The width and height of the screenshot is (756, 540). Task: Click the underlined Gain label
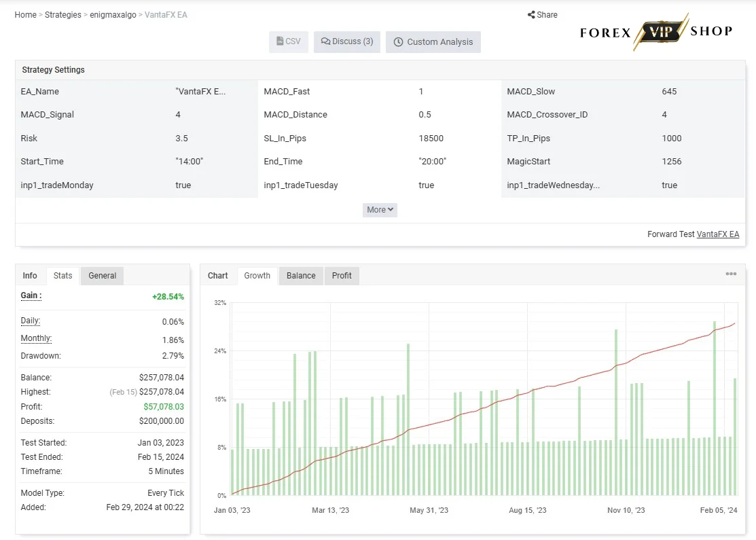pos(31,295)
